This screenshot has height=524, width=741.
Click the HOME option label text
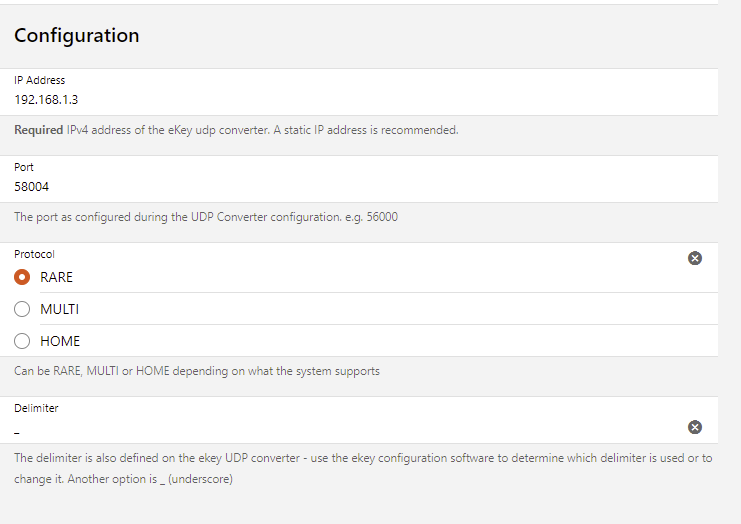pos(60,341)
